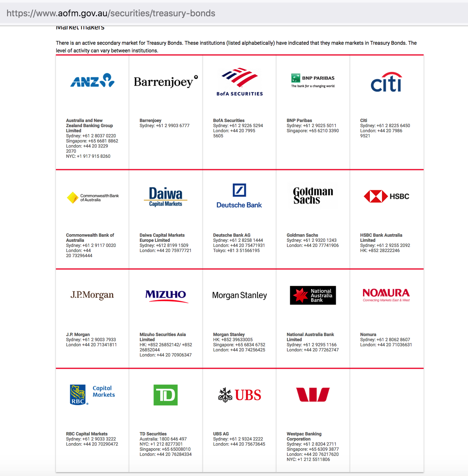The width and height of the screenshot is (468, 476).
Task: Click the BNP Paribas logo
Action: click(313, 81)
